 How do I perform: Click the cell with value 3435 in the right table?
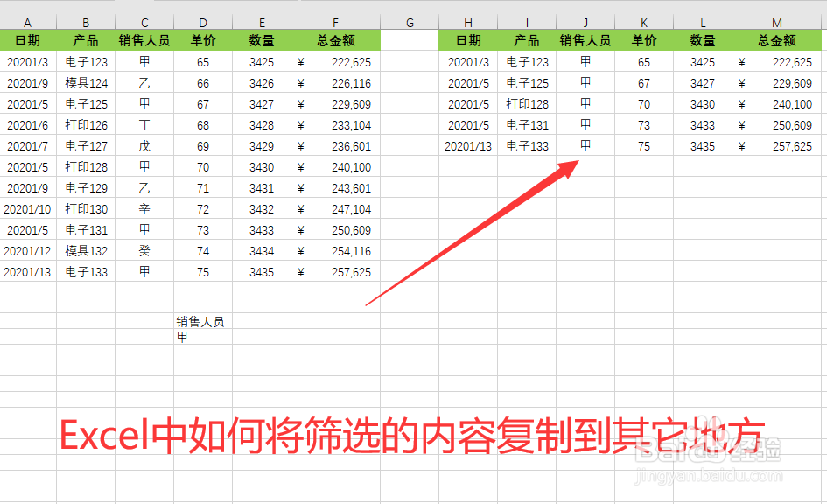[x=702, y=146]
